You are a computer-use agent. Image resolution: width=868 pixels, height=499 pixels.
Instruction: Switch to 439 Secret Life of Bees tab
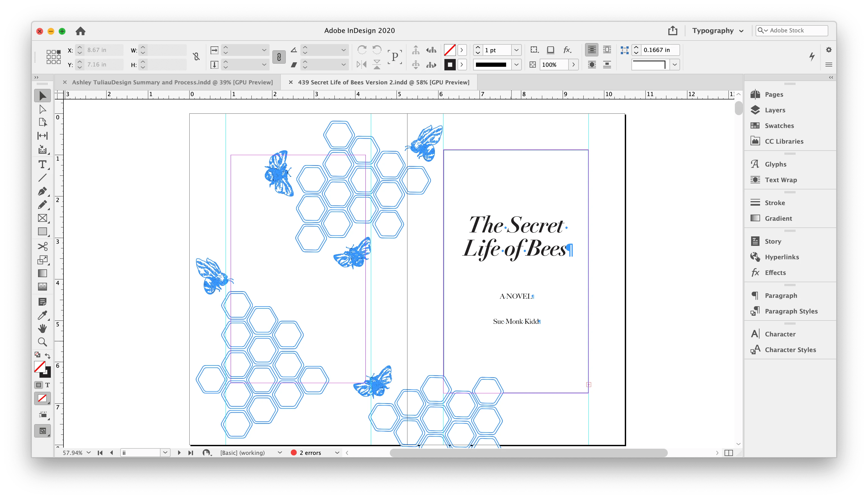[x=383, y=82]
